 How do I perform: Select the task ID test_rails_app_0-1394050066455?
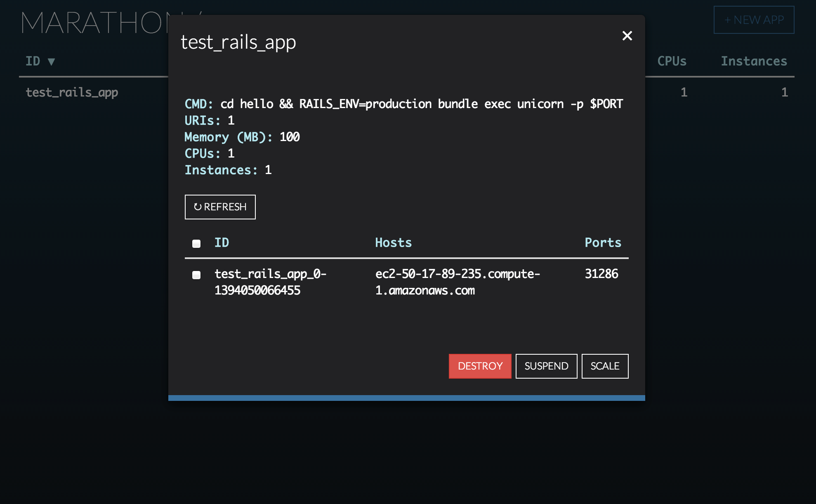(270, 282)
